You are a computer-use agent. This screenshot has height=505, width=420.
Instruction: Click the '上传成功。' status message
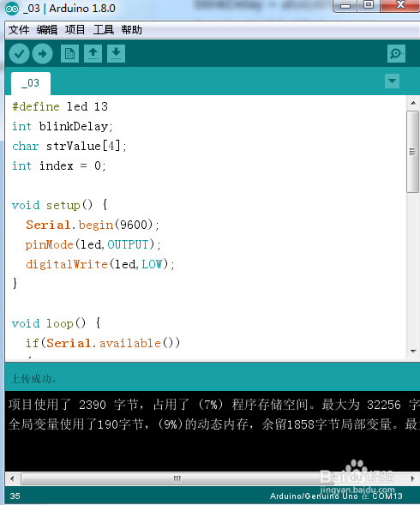pos(33,379)
